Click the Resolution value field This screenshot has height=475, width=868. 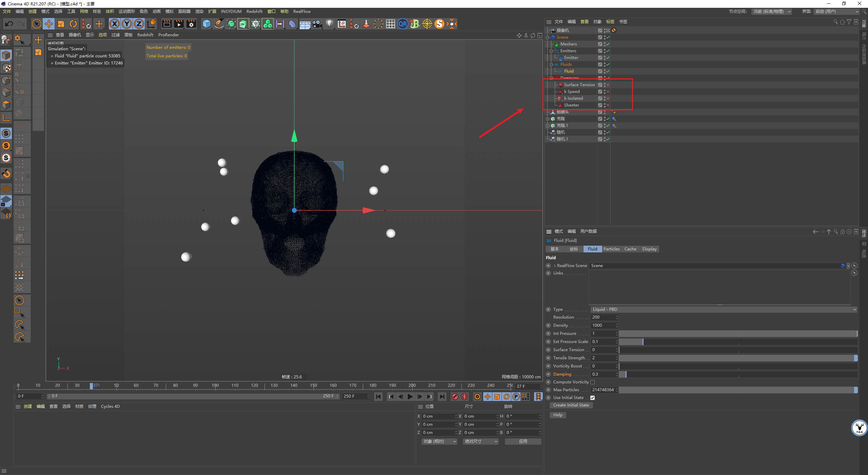[603, 317]
